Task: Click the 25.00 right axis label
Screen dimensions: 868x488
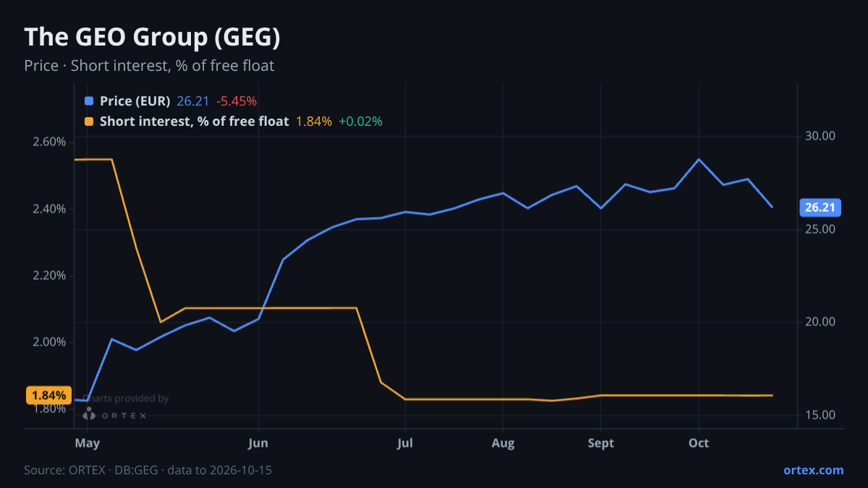Action: [x=820, y=229]
